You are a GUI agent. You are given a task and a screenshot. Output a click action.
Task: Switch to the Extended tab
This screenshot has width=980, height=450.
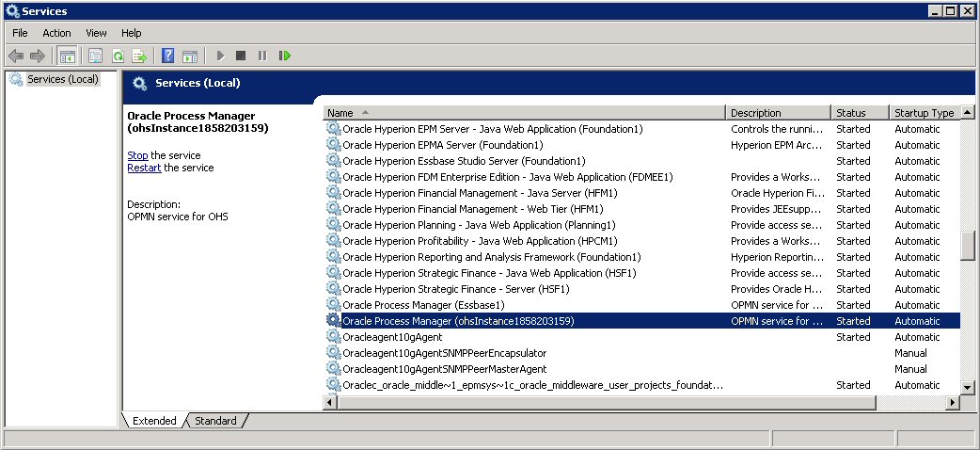tap(154, 421)
